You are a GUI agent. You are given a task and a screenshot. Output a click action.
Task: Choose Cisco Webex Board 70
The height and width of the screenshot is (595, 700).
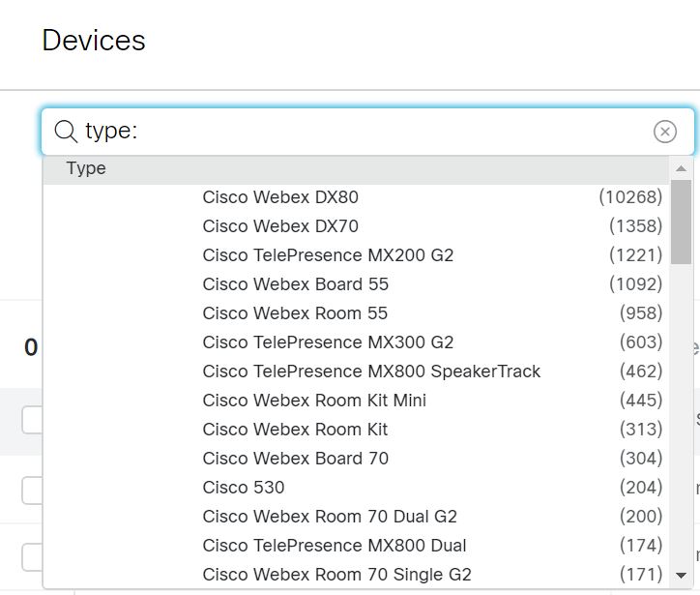356,459
